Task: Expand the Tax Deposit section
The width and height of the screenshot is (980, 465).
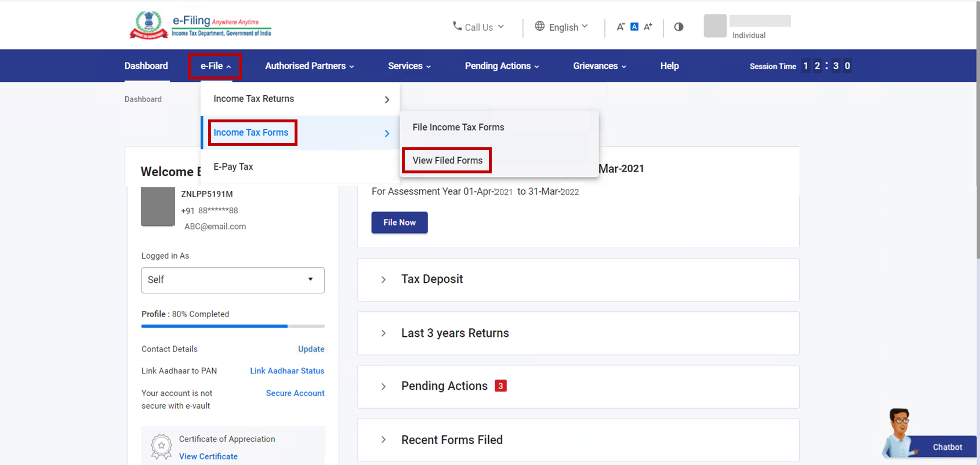Action: click(x=383, y=279)
